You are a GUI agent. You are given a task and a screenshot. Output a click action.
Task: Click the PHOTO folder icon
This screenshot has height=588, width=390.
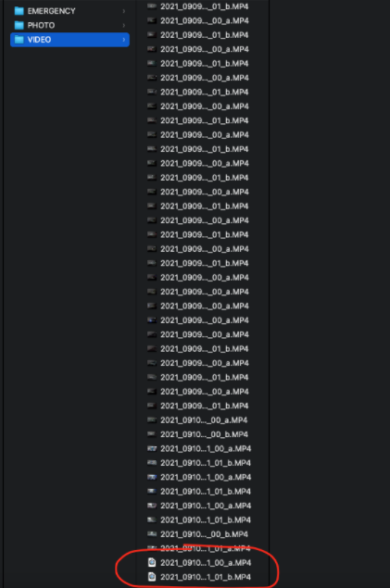tap(19, 25)
